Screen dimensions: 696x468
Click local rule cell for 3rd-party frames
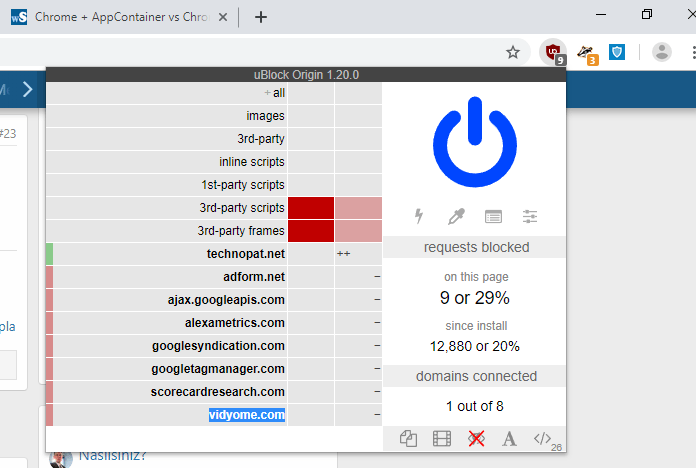(358, 231)
